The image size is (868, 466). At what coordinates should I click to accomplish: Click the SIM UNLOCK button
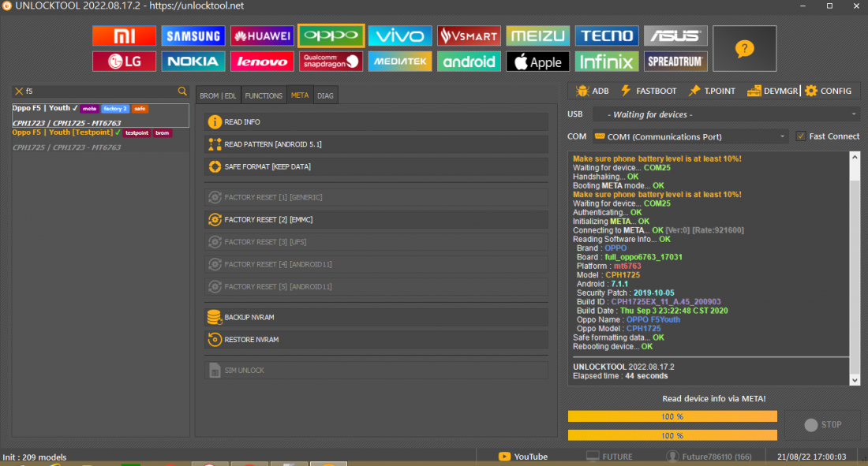[x=376, y=371]
